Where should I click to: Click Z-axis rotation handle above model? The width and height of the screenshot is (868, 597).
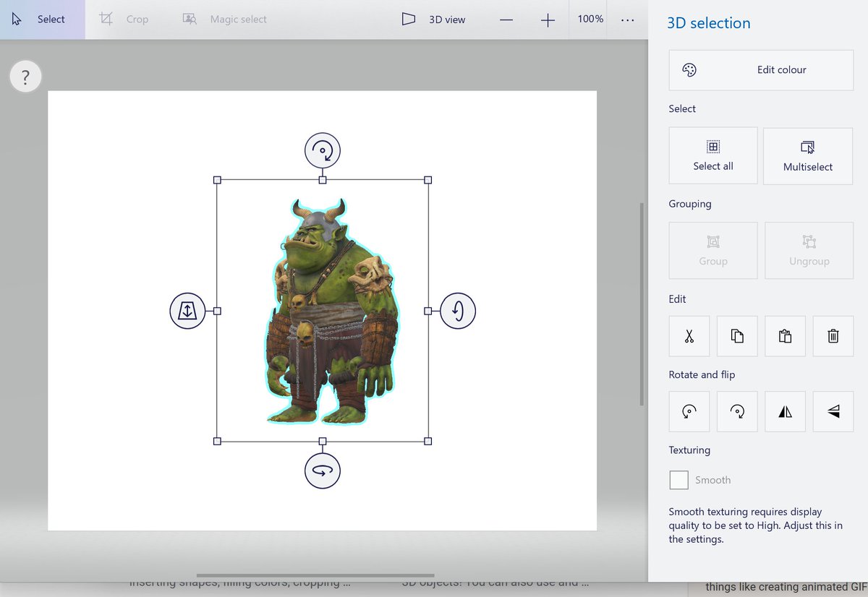323,150
